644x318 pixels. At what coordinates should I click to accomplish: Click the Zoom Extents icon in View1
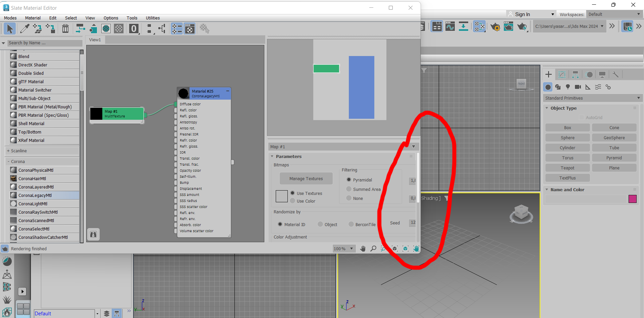click(395, 249)
